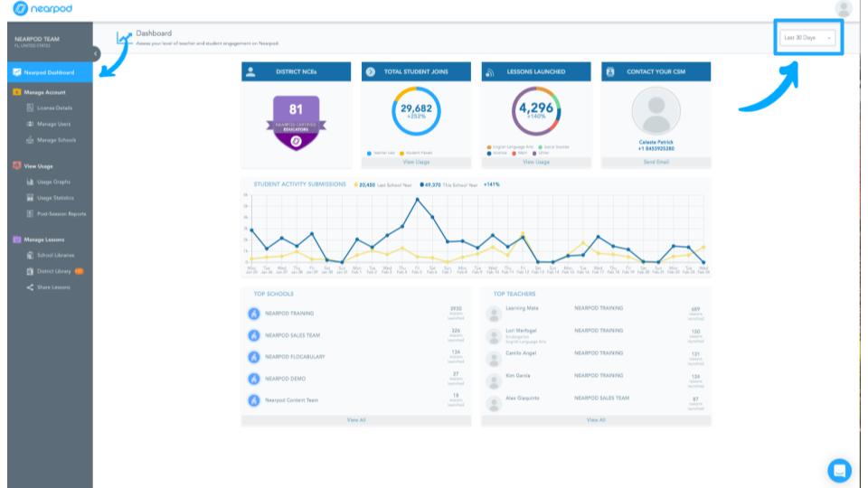Click the 29,682 student joins donut chart

pyautogui.click(x=416, y=111)
